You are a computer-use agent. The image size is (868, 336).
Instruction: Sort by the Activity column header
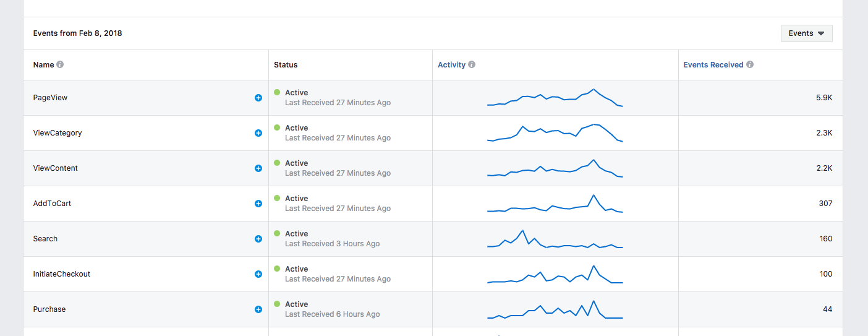pyautogui.click(x=451, y=64)
